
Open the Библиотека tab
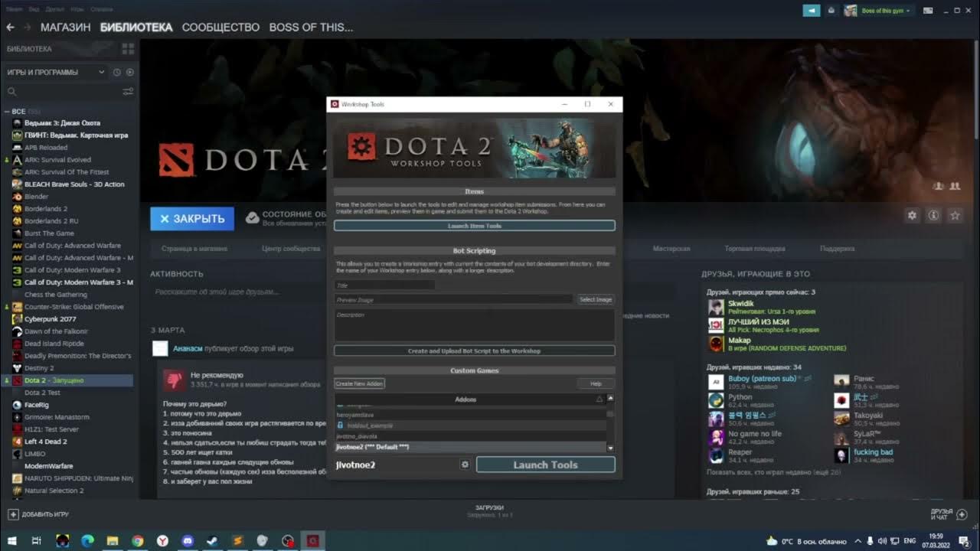(x=136, y=27)
